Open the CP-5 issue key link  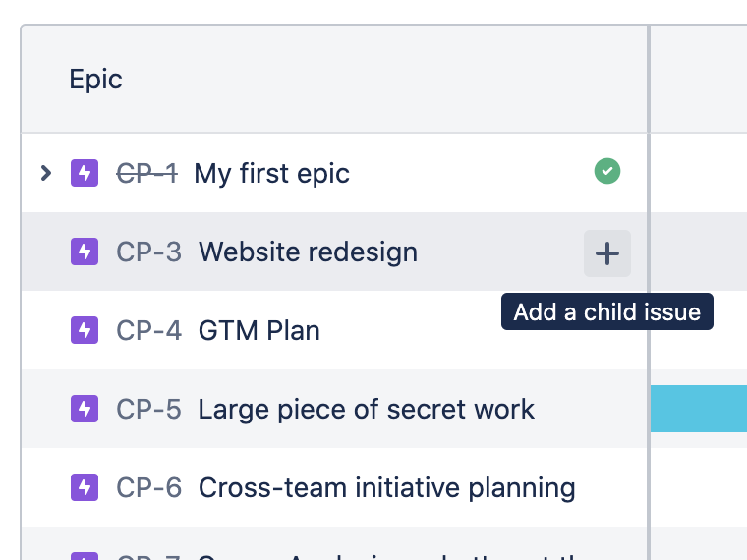tap(148, 410)
